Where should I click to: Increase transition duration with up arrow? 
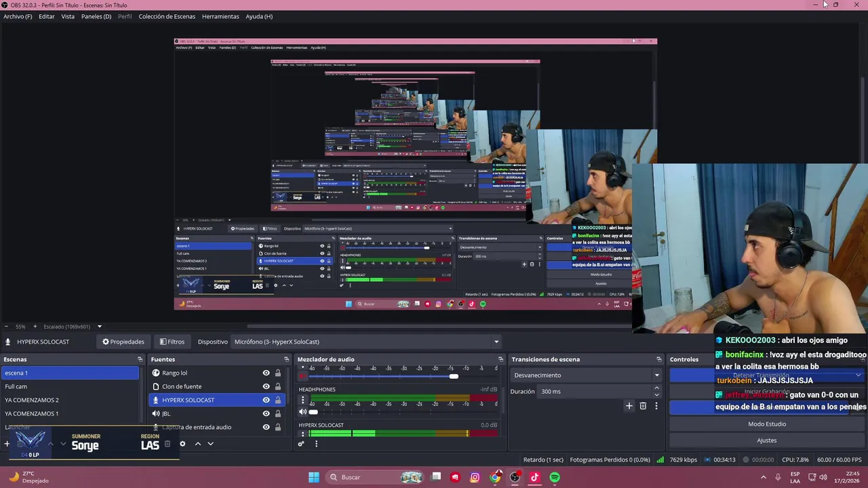(656, 388)
